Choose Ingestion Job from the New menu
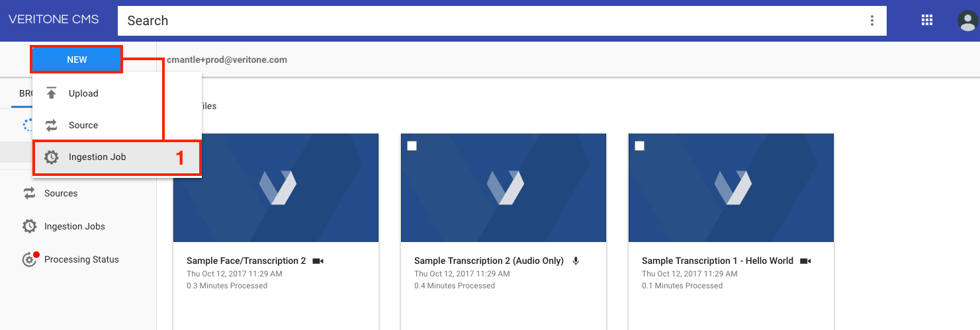 click(97, 157)
